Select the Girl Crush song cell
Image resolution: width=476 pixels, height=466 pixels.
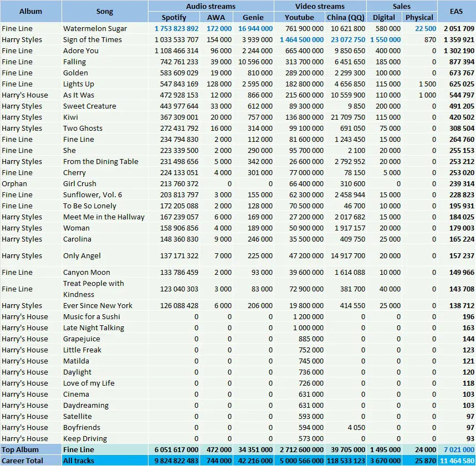coord(105,183)
